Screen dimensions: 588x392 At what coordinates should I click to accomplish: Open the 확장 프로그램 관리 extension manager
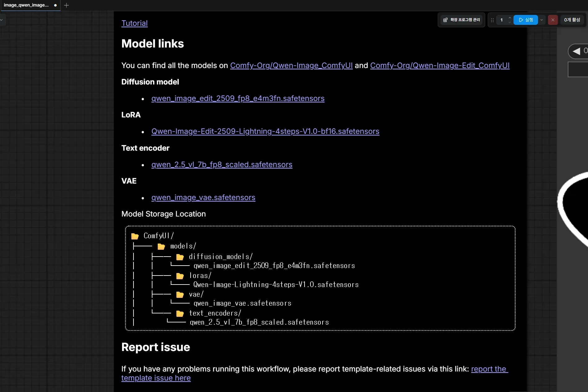[x=462, y=20]
